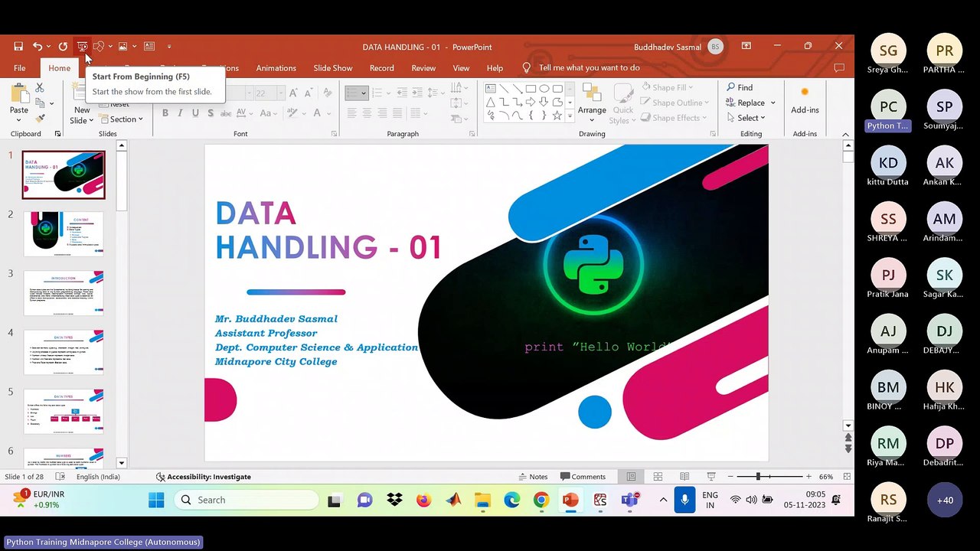Toggle Italic formatting
This screenshot has height=551, width=980.
180,113
